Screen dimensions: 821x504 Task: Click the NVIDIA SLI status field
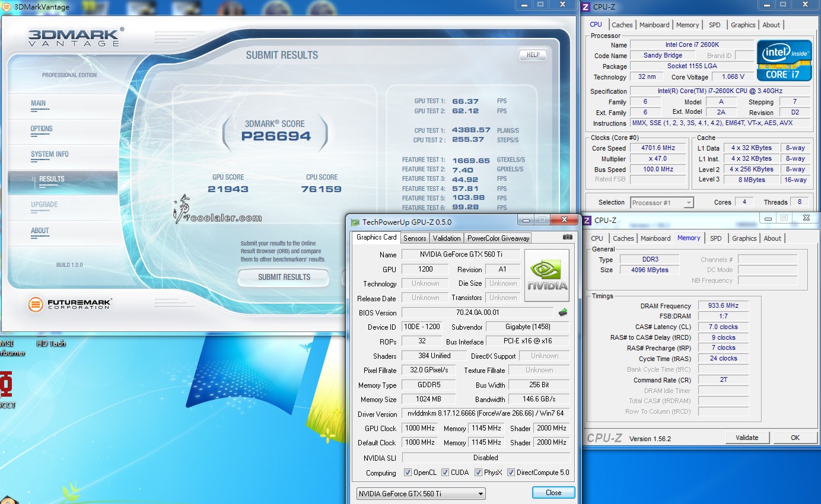pyautogui.click(x=486, y=458)
